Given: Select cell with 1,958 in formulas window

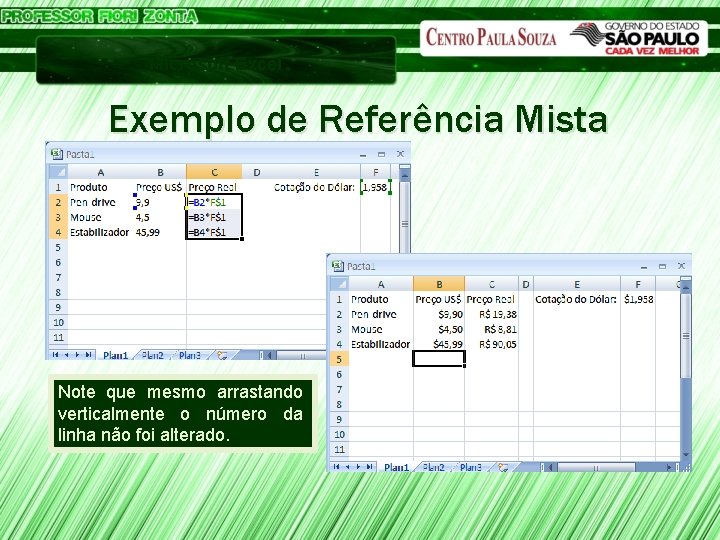Looking at the screenshot, I should [x=376, y=187].
